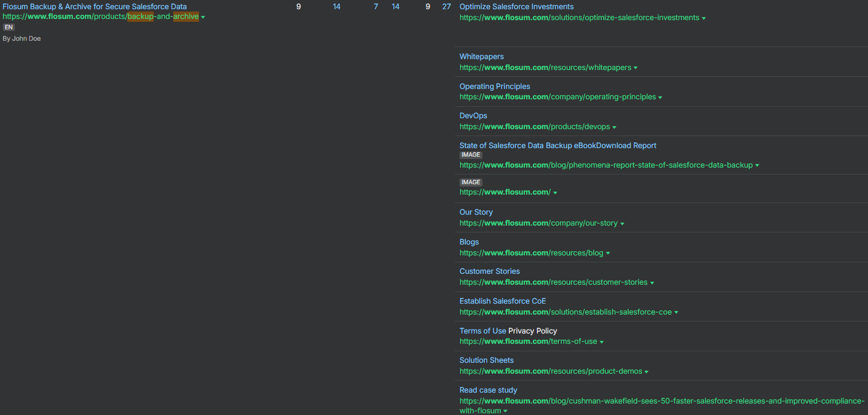Image resolution: width=868 pixels, height=415 pixels.
Task: Open the 'Operating Principles' anchor link
Action: click(495, 87)
